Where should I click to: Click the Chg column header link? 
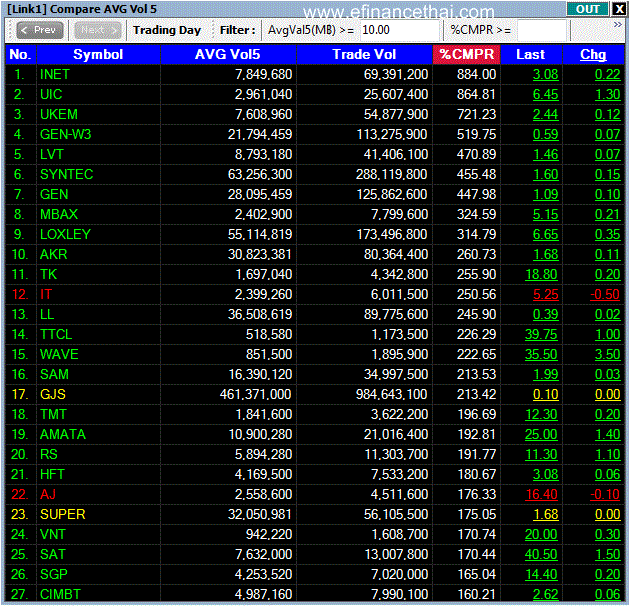(x=593, y=54)
